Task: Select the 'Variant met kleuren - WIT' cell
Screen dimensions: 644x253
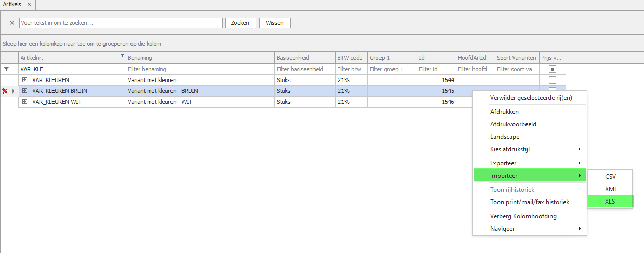Action: pos(200,102)
